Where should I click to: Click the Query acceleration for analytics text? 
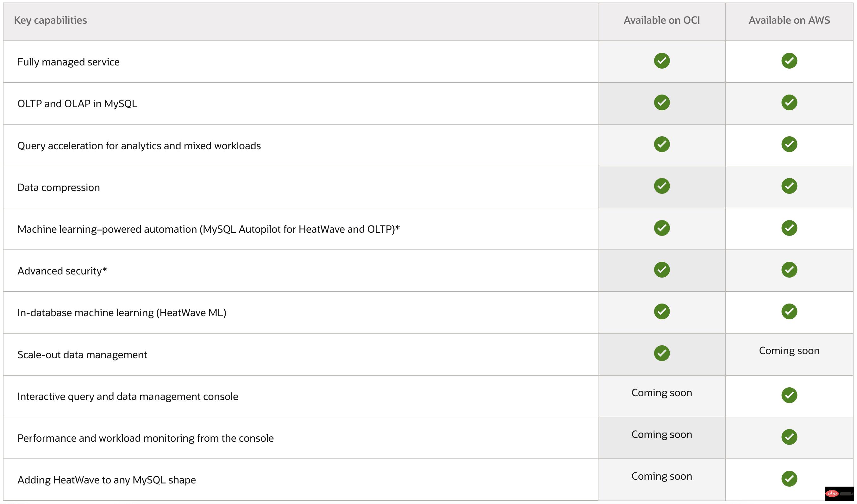pos(139,146)
